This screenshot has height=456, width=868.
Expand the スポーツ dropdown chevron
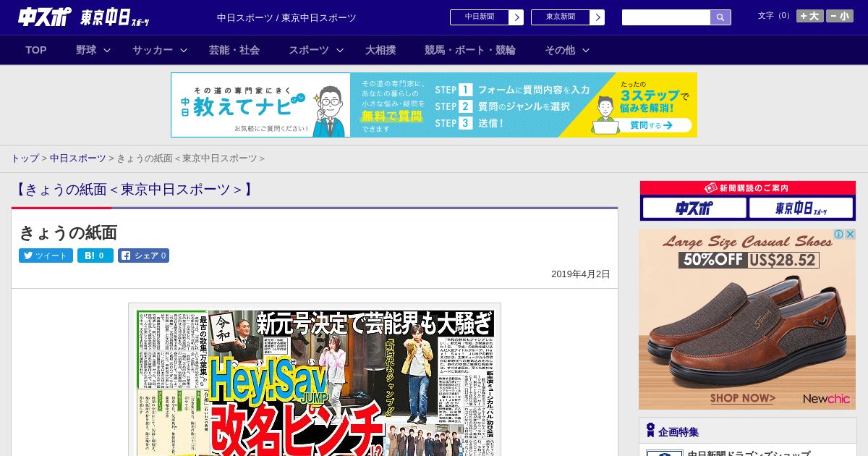(340, 50)
